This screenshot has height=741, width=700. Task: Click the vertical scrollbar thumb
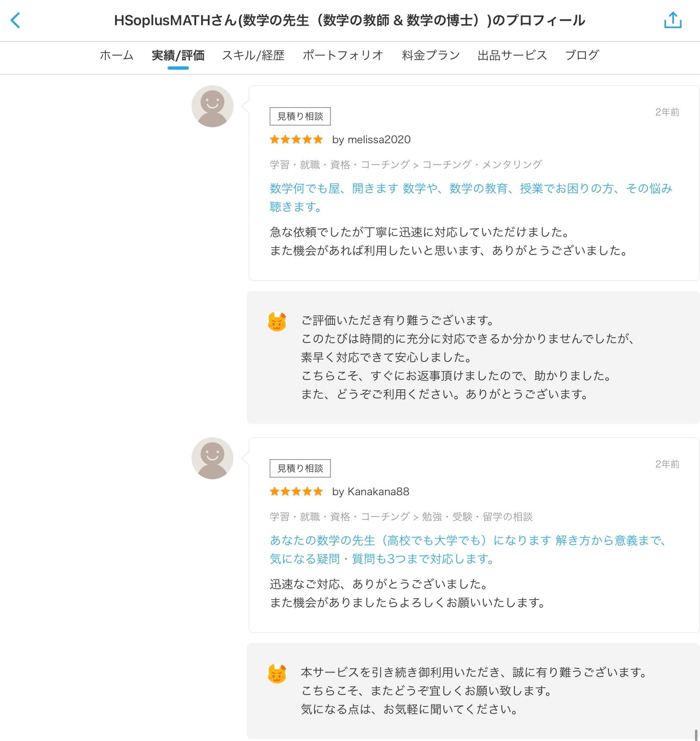click(696, 734)
